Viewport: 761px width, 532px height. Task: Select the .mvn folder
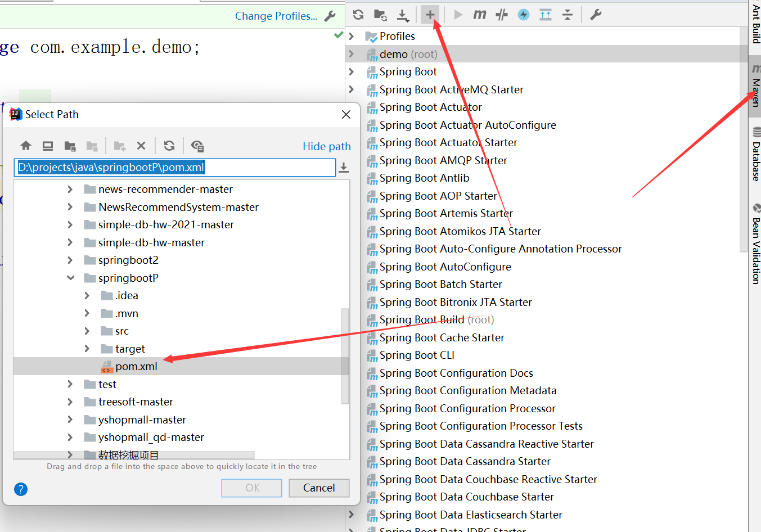(x=127, y=313)
